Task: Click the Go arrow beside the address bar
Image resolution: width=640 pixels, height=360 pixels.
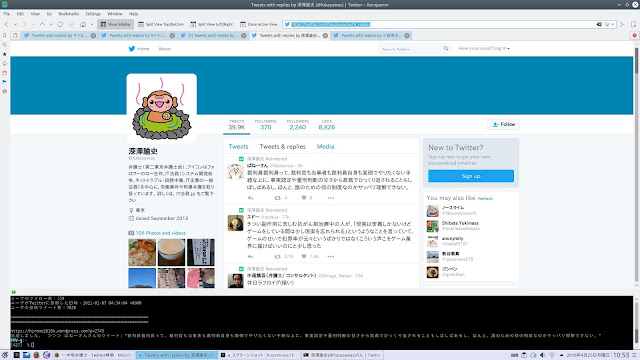Action: [622, 24]
